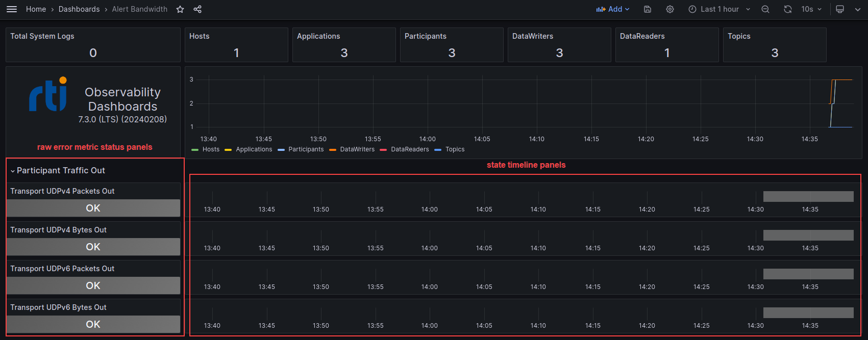The width and height of the screenshot is (868, 340).
Task: Click OK status for UDPv6 Packets Out
Action: coord(93,285)
